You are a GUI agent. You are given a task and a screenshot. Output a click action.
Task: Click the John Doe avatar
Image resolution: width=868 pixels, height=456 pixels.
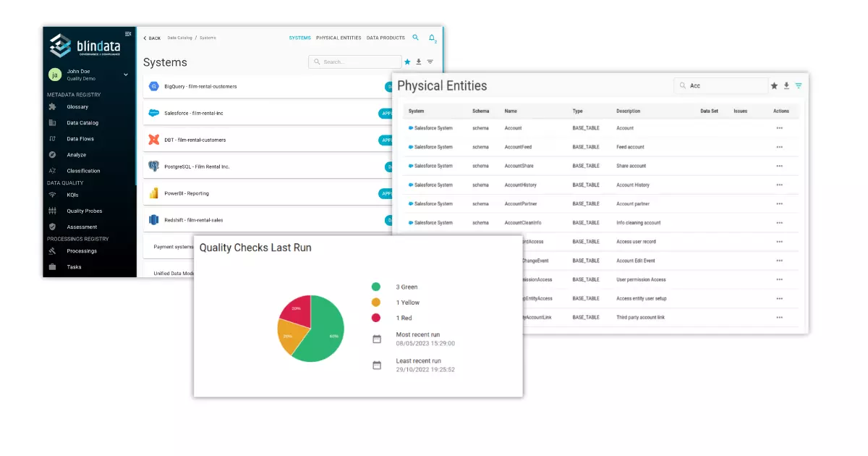coord(55,74)
